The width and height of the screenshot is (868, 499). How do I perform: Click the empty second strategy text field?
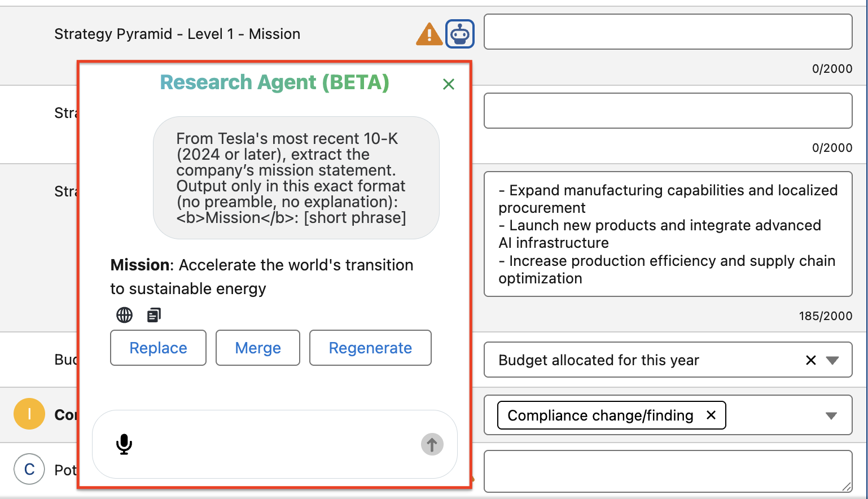668,111
